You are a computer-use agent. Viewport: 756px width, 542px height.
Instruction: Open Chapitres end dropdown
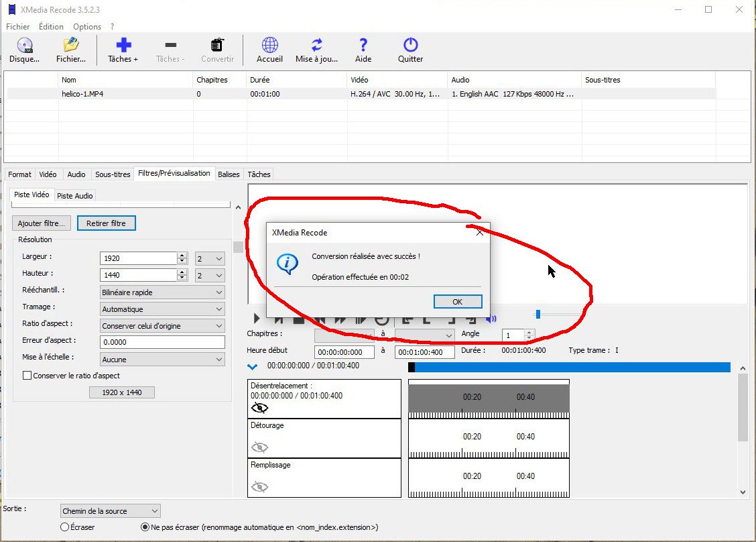[x=424, y=335]
